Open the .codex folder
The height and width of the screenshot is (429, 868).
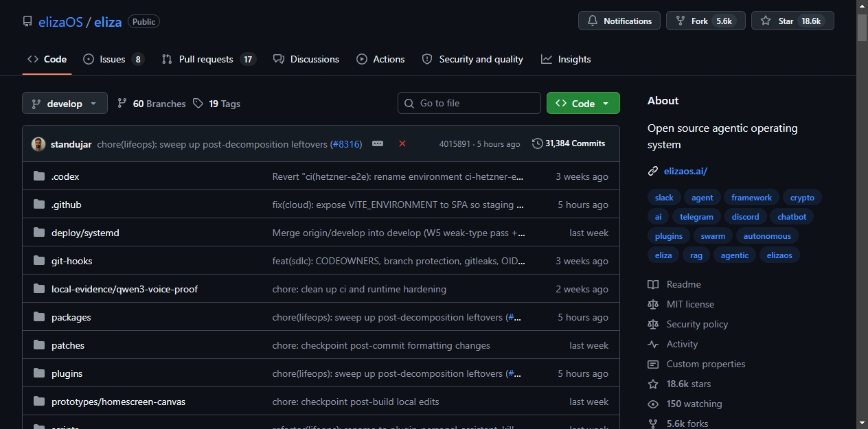pyautogui.click(x=65, y=176)
